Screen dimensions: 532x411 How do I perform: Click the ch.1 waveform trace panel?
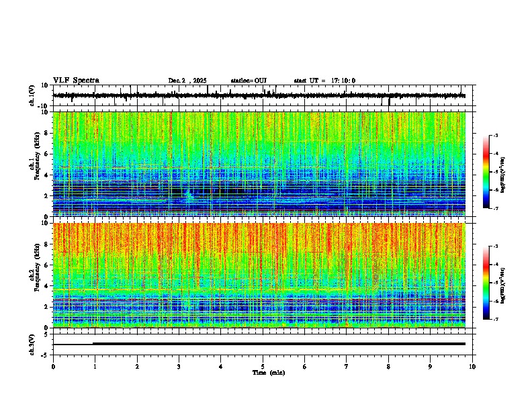tap(264, 95)
